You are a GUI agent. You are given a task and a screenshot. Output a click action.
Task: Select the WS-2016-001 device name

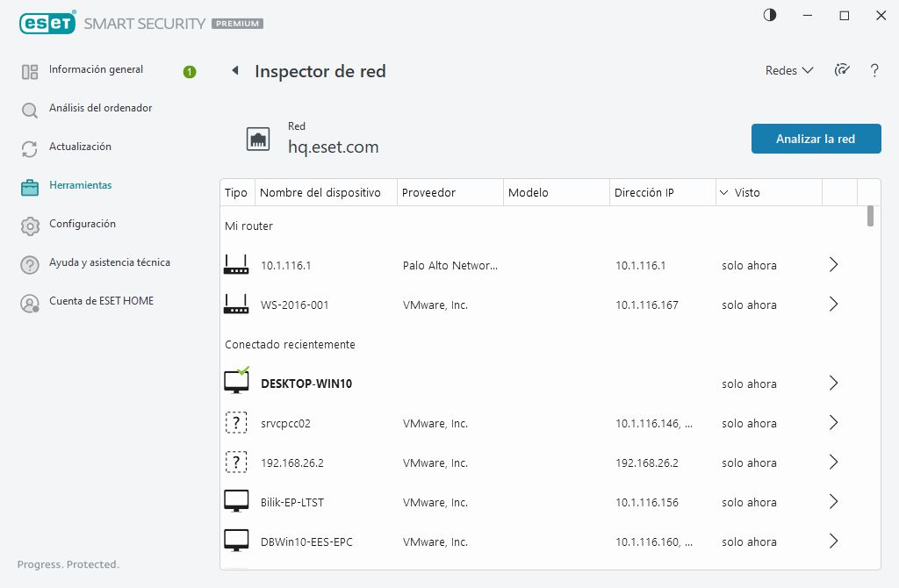pos(295,305)
